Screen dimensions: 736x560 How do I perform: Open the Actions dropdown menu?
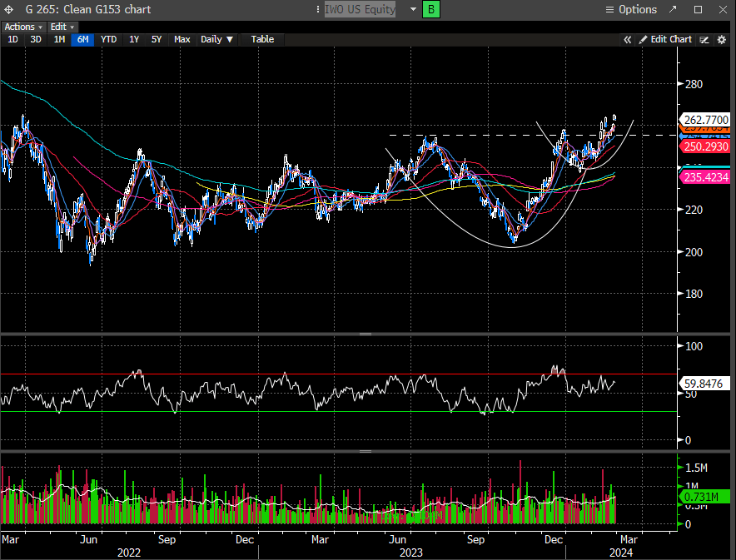click(23, 27)
